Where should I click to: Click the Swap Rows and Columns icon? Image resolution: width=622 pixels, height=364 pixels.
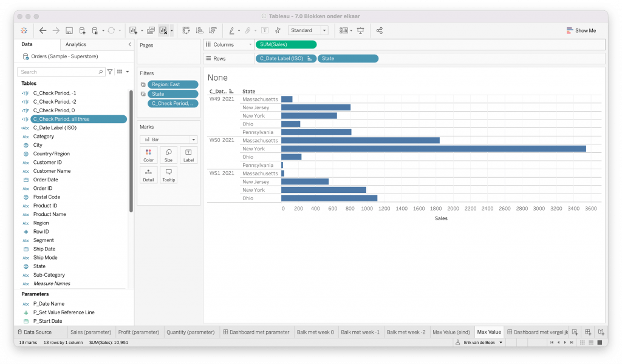[186, 30]
